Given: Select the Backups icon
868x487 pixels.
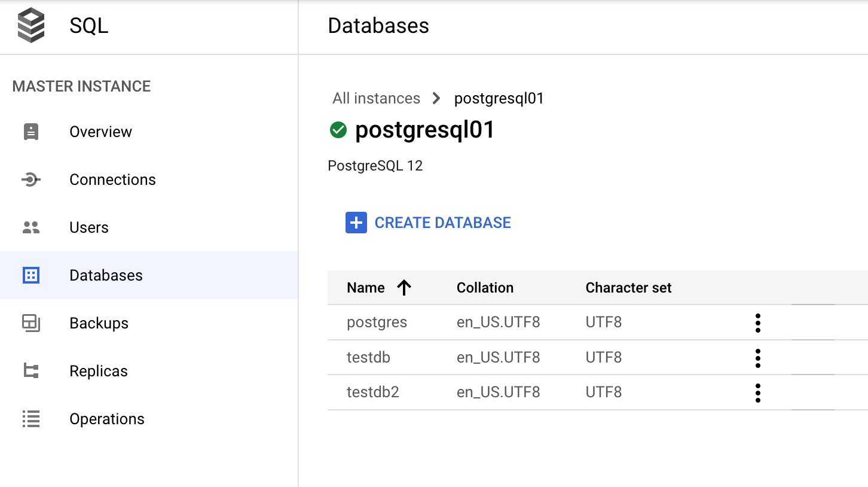Looking at the screenshot, I should [x=30, y=323].
